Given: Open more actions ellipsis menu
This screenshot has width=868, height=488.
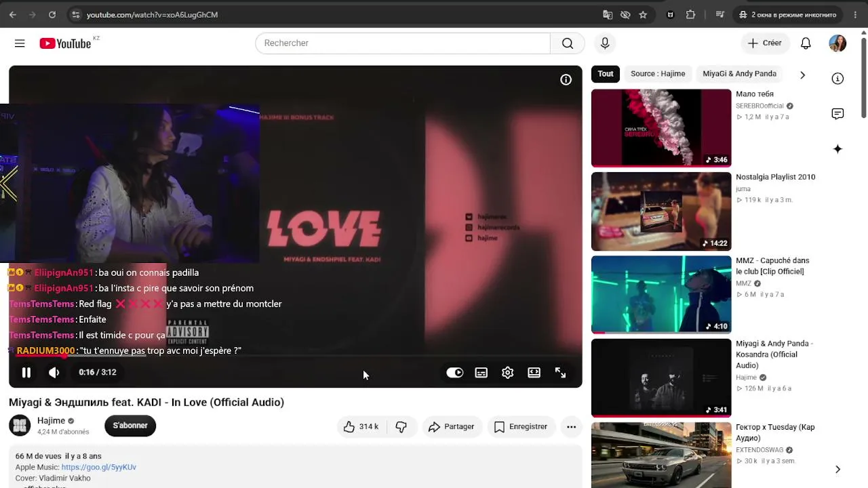Looking at the screenshot, I should tap(571, 426).
